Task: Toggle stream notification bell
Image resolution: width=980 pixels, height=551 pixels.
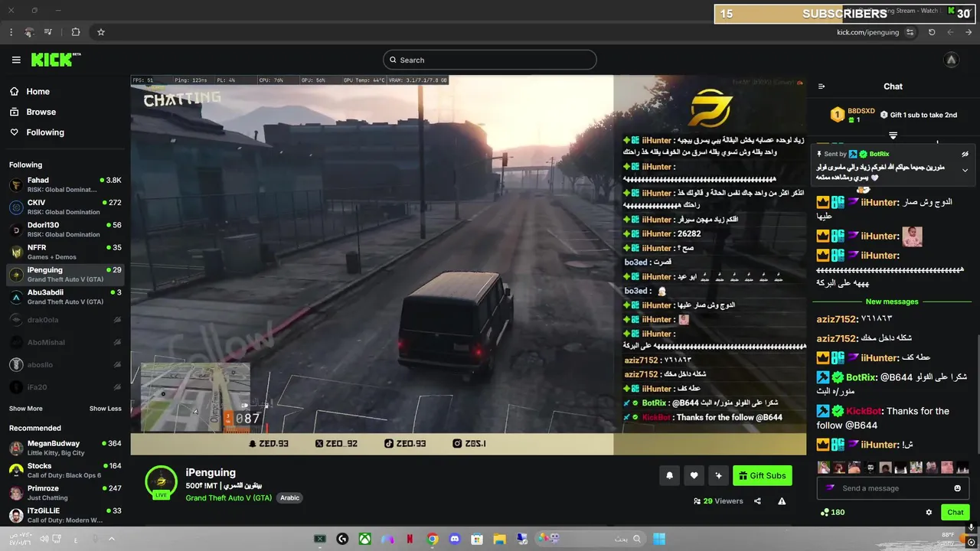Action: click(669, 475)
